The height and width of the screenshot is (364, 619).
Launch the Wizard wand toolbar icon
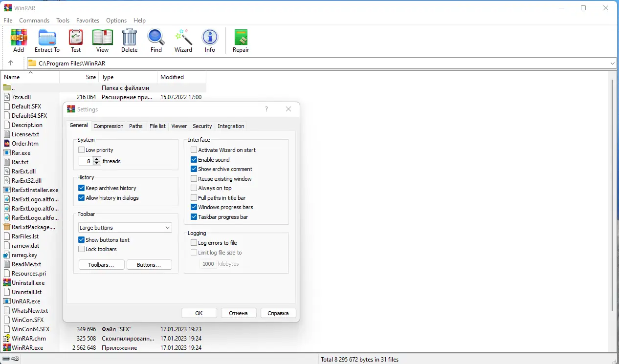pyautogui.click(x=183, y=37)
